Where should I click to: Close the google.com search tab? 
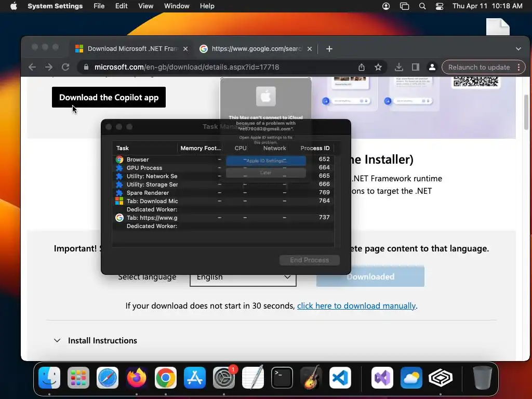click(310, 49)
